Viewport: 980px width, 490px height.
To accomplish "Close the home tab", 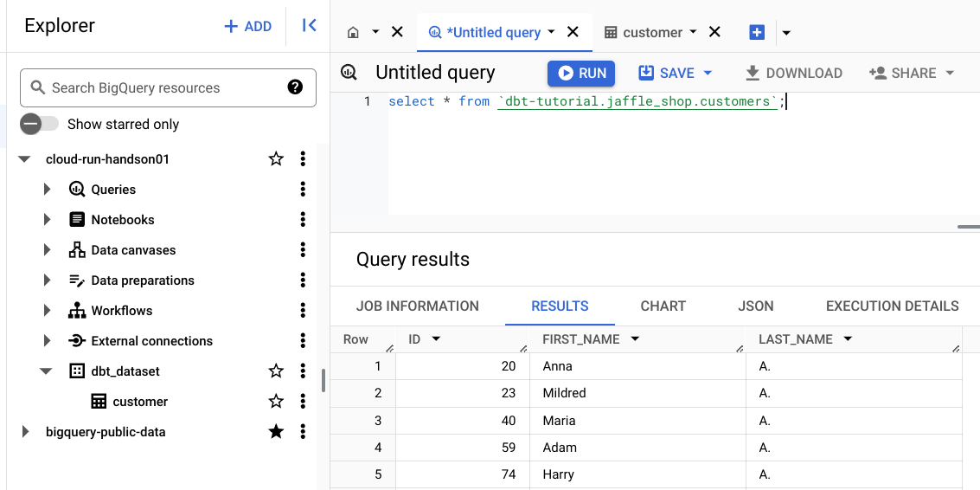I will tap(397, 32).
